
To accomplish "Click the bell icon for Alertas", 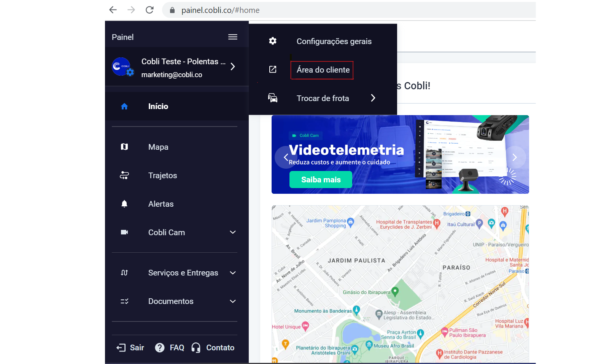I will point(124,204).
